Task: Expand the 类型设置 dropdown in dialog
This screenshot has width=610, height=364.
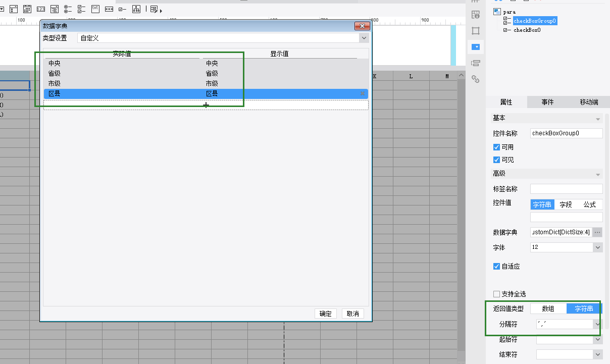Action: coord(364,38)
